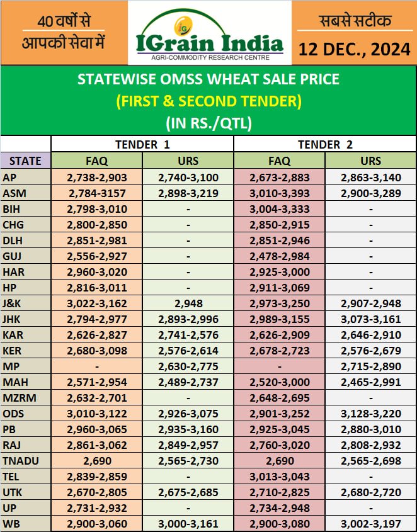Click the 12 DEC., 2024 date banner
417x532 pixels.
(x=354, y=49)
